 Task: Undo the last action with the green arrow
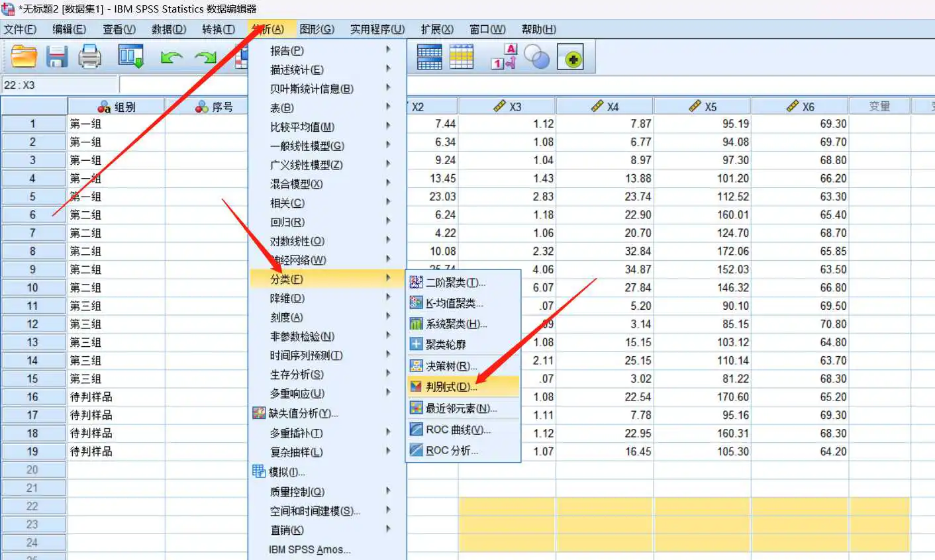(171, 58)
